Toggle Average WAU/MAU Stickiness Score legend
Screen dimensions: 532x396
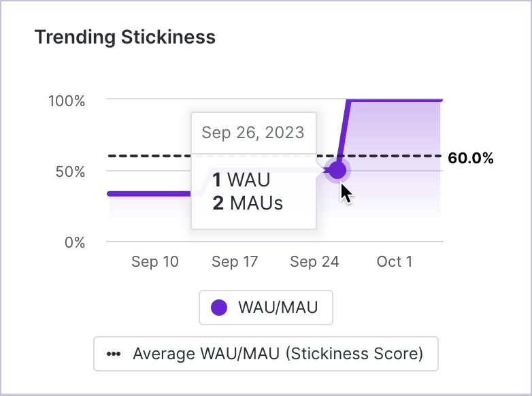pos(266,354)
